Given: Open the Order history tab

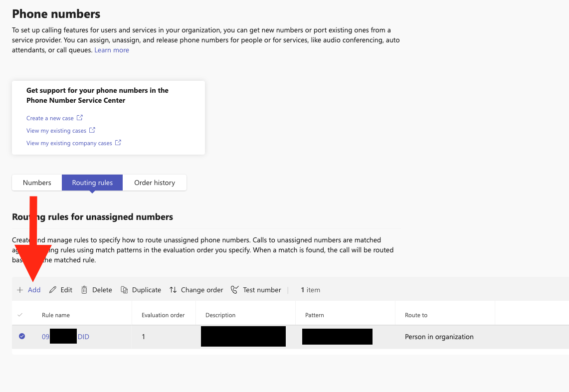Looking at the screenshot, I should click(155, 183).
